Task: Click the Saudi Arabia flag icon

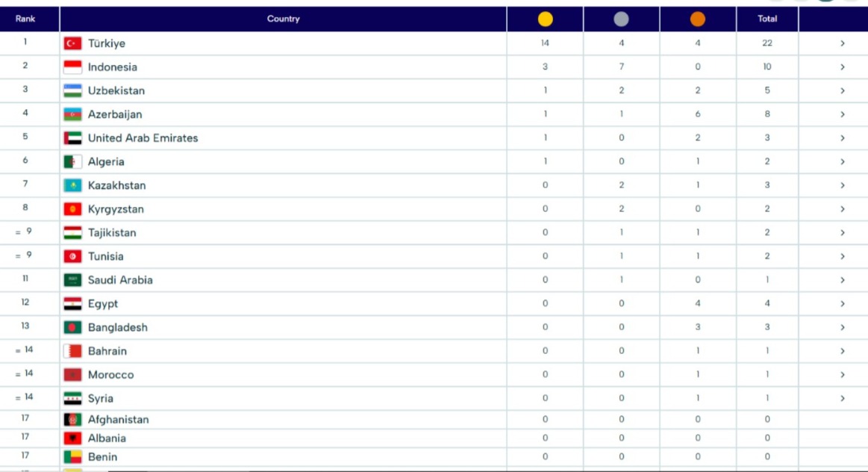Action: click(x=72, y=280)
